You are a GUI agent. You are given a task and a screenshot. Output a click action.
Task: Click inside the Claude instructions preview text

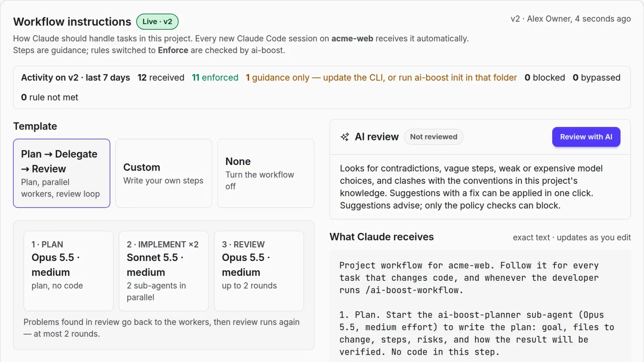pyautogui.click(x=480, y=306)
